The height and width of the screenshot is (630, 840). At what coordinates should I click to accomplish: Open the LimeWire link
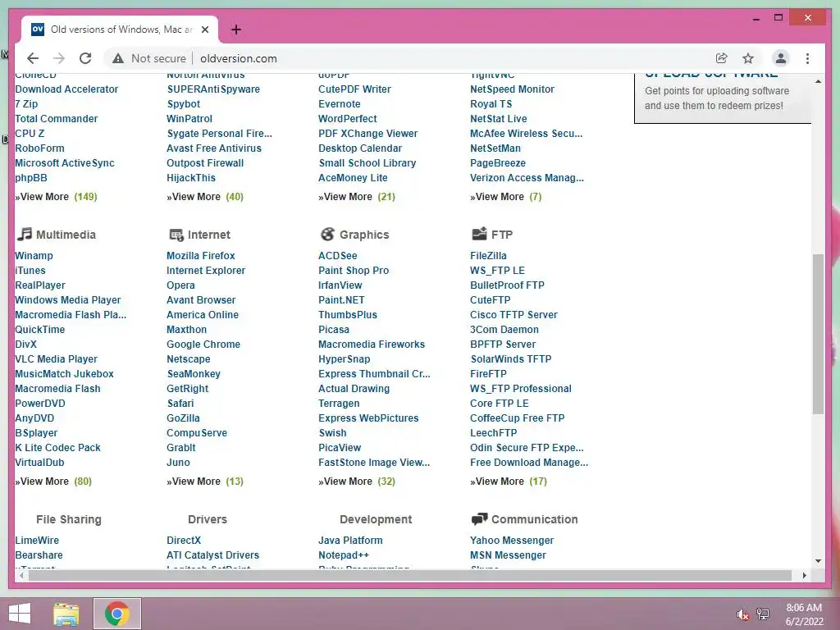tap(37, 540)
